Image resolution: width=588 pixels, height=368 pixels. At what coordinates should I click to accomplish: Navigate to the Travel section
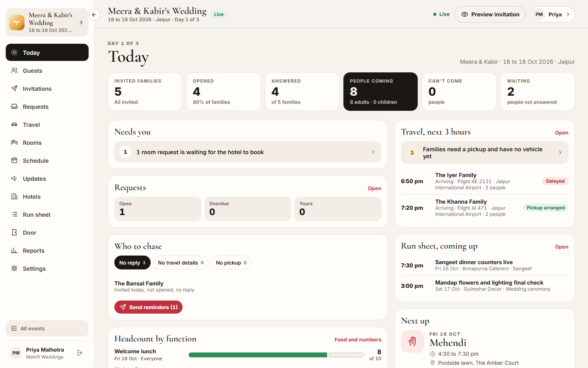point(47,124)
